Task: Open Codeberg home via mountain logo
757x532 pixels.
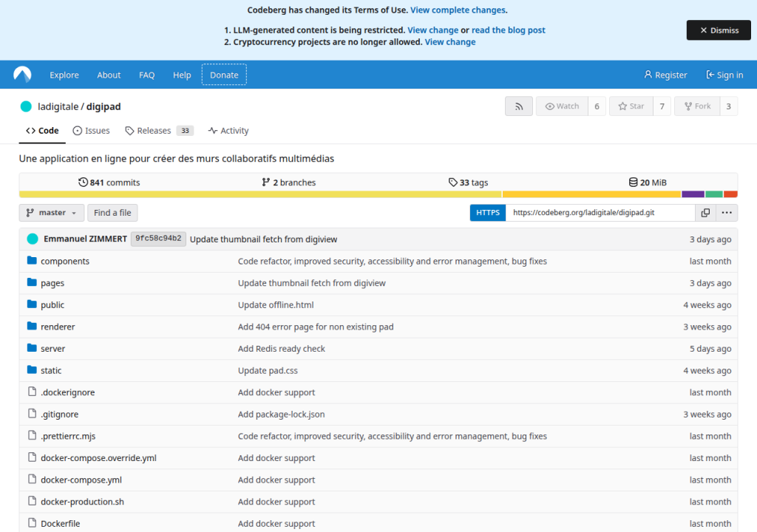Action: (x=22, y=75)
